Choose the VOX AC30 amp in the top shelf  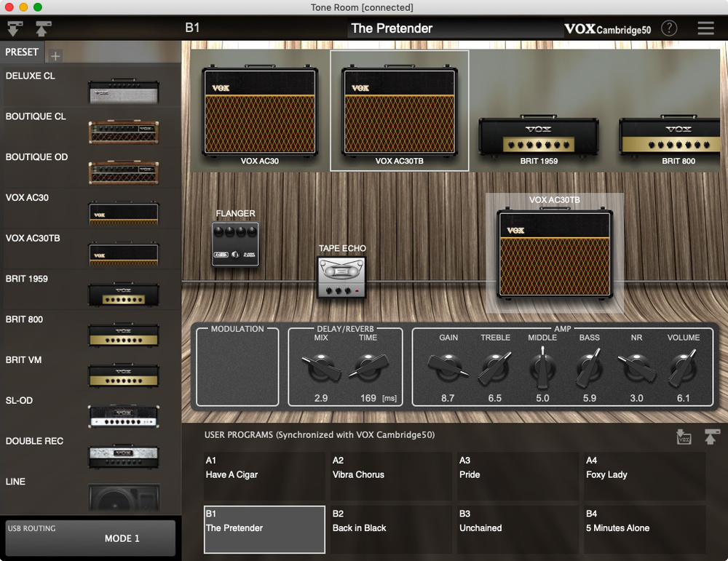260,111
